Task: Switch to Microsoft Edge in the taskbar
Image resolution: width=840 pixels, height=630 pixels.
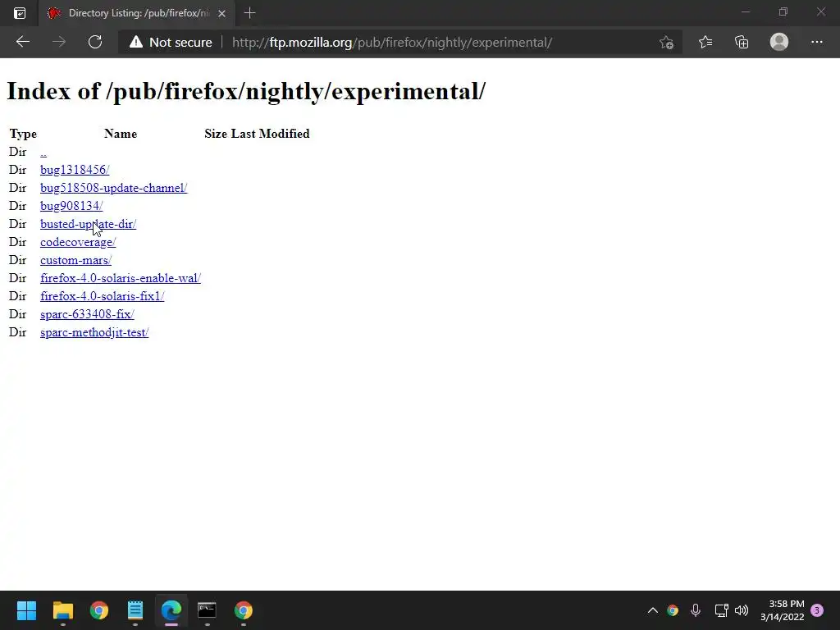Action: coord(171,610)
